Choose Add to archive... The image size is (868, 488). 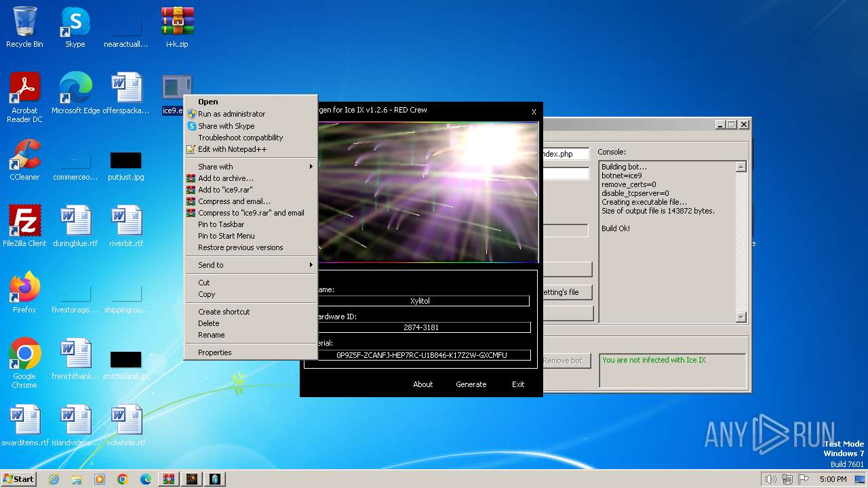point(251,178)
